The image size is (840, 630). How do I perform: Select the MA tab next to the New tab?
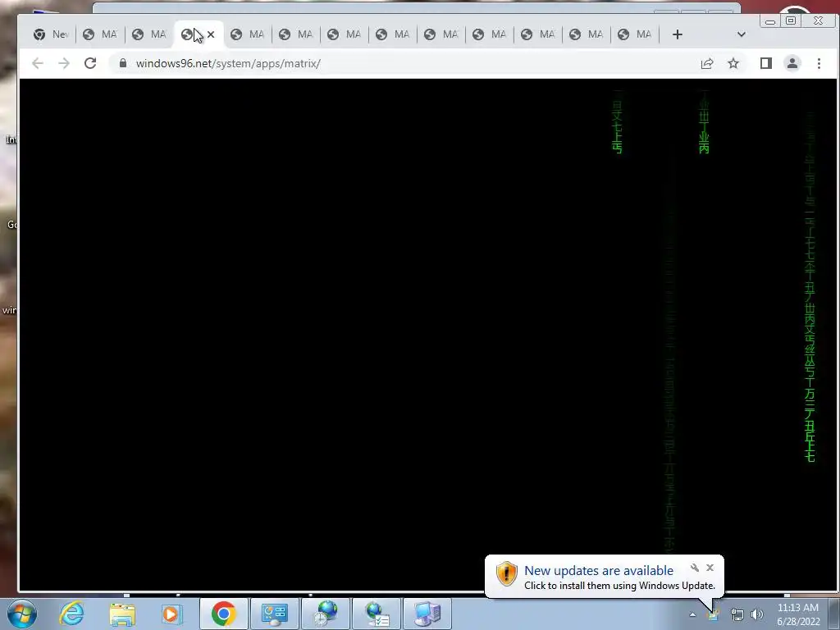click(101, 34)
